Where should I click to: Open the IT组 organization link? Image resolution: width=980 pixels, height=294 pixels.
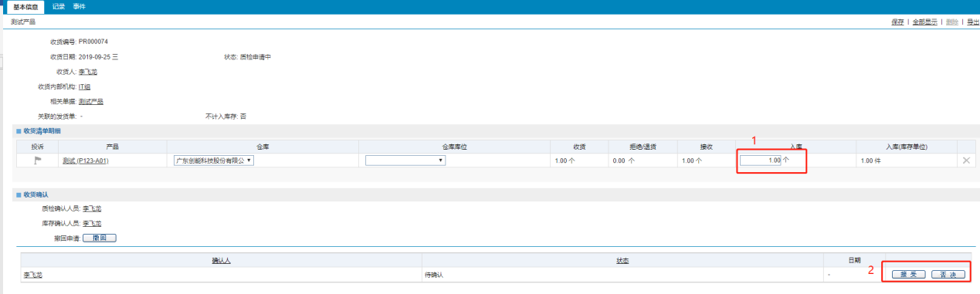pos(85,86)
